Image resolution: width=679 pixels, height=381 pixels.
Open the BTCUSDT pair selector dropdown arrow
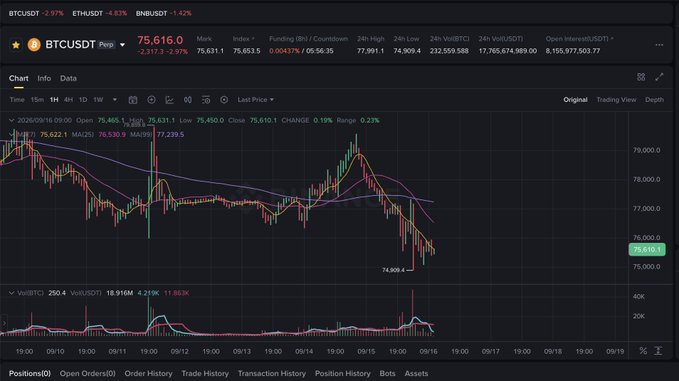tap(123, 45)
